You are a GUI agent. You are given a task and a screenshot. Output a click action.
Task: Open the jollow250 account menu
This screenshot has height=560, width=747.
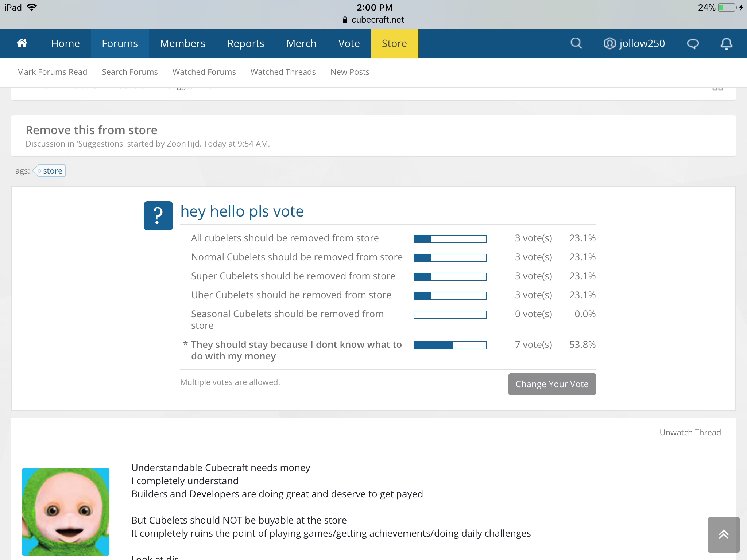(634, 43)
